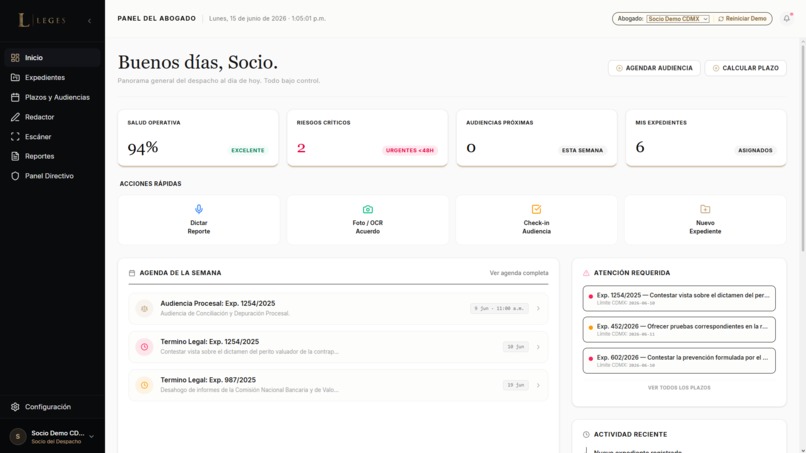
Task: Open the Audiencias Próximas card
Action: point(536,138)
